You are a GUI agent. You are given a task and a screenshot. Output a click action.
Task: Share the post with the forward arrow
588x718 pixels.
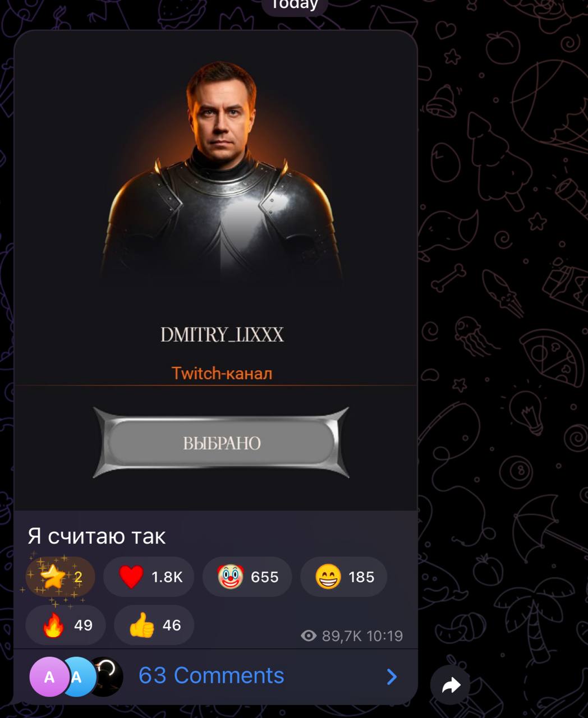pyautogui.click(x=451, y=685)
